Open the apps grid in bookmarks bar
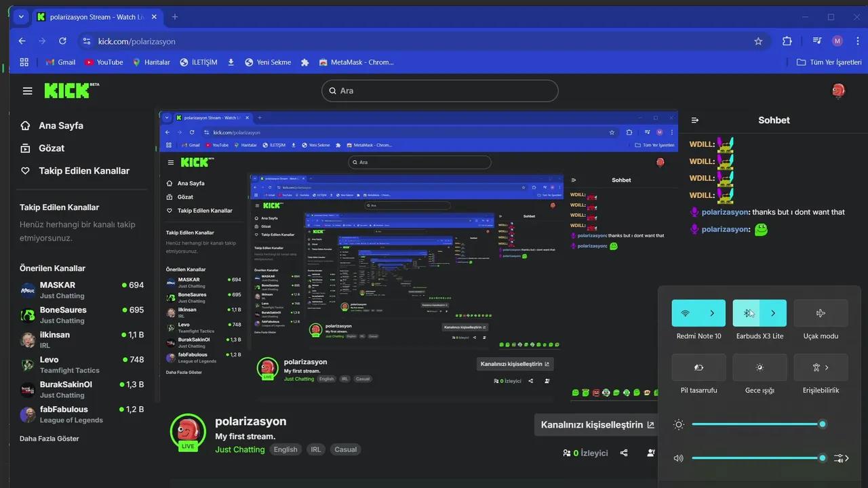Screen dimensions: 868x488 [x=24, y=62]
